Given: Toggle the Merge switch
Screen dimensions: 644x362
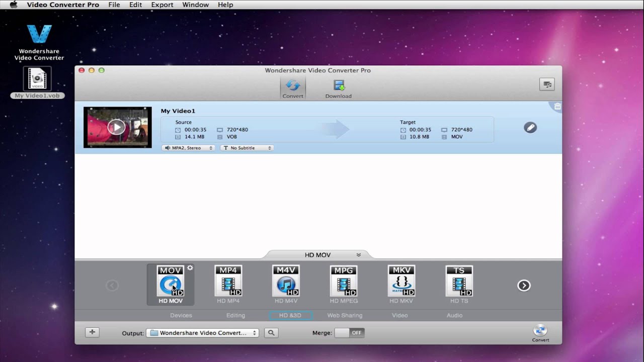Looking at the screenshot, I should [350, 333].
